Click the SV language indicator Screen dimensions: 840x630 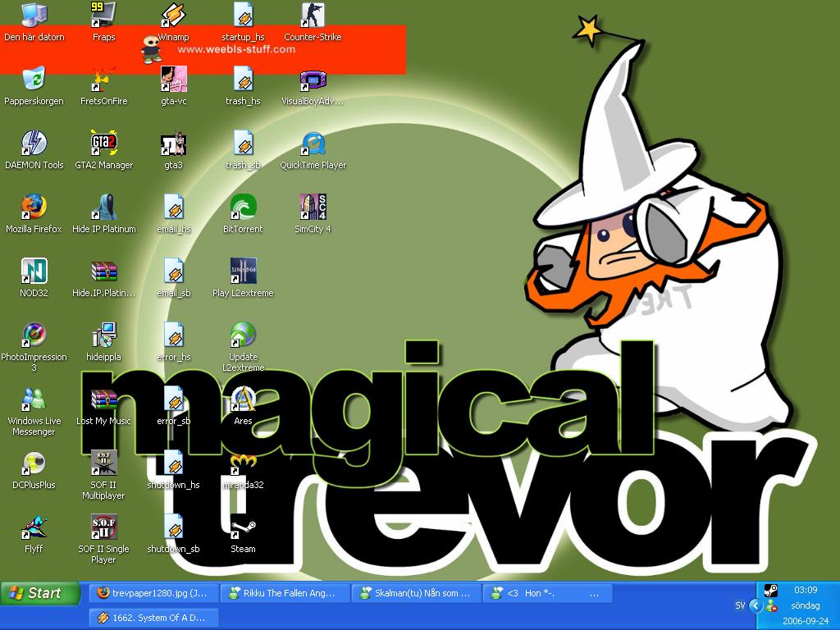(740, 605)
